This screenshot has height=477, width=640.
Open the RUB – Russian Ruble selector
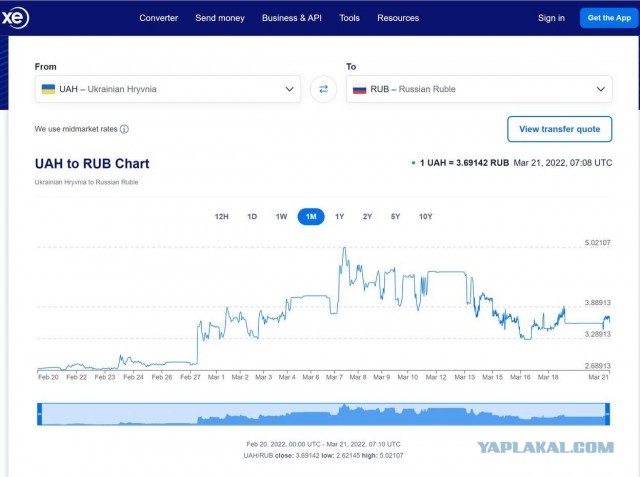pos(479,89)
